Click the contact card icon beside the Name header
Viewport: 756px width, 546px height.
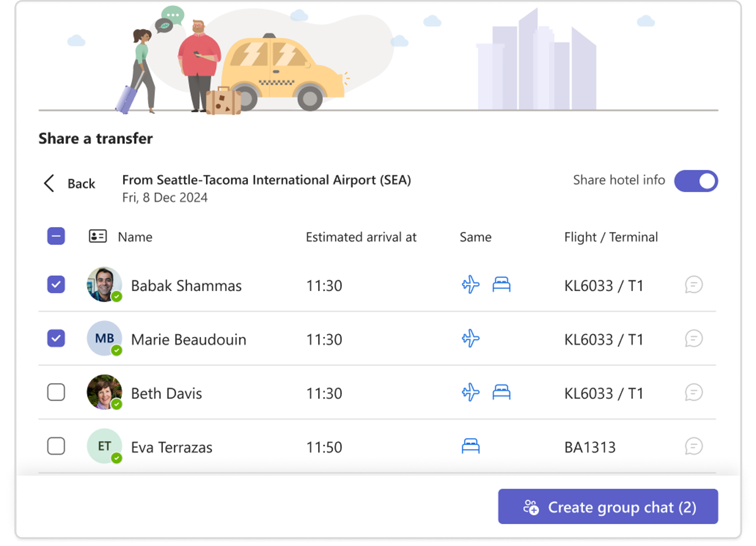(98, 237)
